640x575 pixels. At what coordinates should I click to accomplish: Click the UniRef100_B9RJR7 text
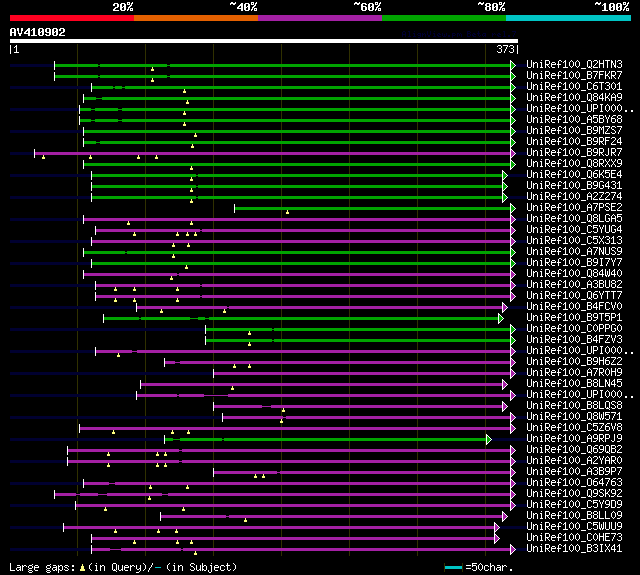[574, 153]
